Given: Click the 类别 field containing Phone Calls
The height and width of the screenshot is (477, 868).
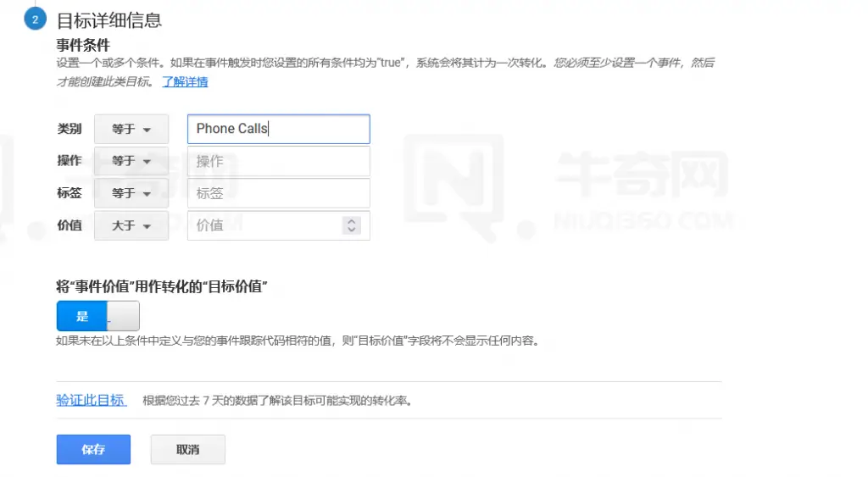Looking at the screenshot, I should coord(278,129).
